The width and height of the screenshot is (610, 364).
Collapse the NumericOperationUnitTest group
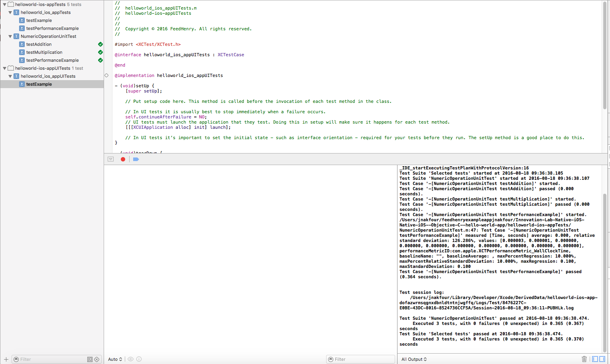10,36
